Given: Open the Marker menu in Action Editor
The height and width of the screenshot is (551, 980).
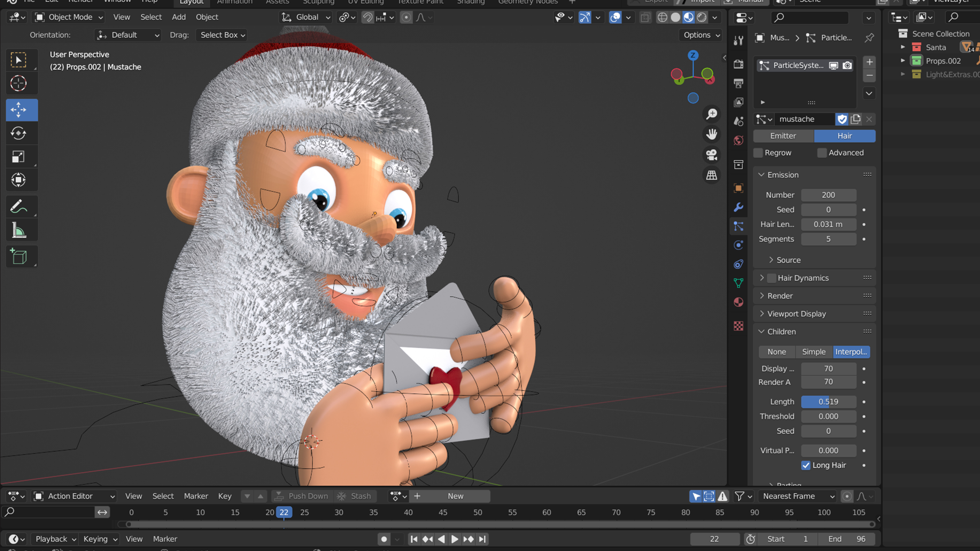Looking at the screenshot, I should click(196, 496).
